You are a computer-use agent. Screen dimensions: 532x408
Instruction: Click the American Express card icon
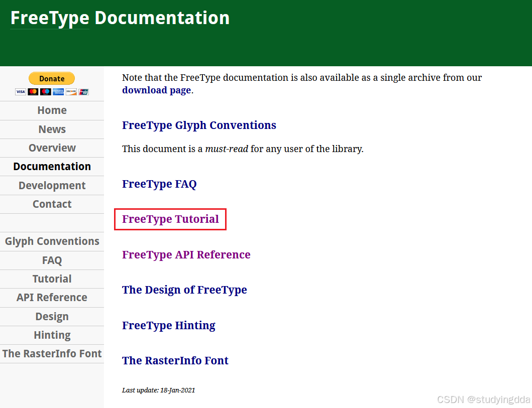point(58,92)
